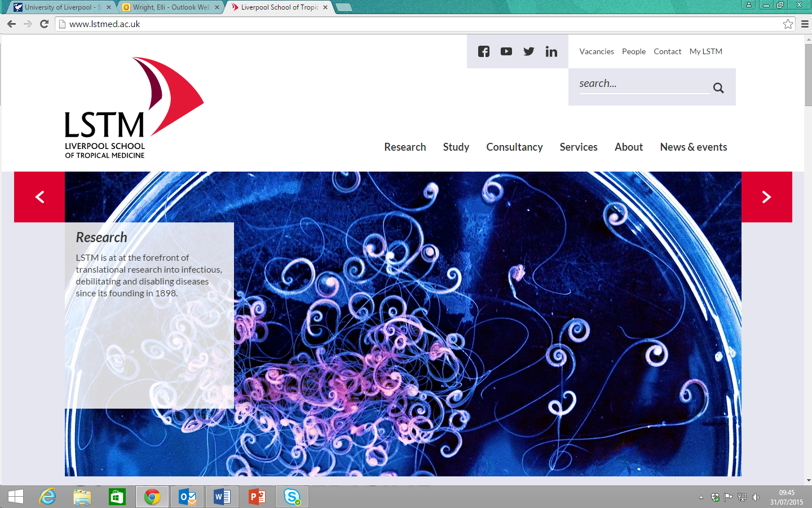Reload the page with the refresh icon
This screenshot has height=508, width=812.
click(45, 24)
